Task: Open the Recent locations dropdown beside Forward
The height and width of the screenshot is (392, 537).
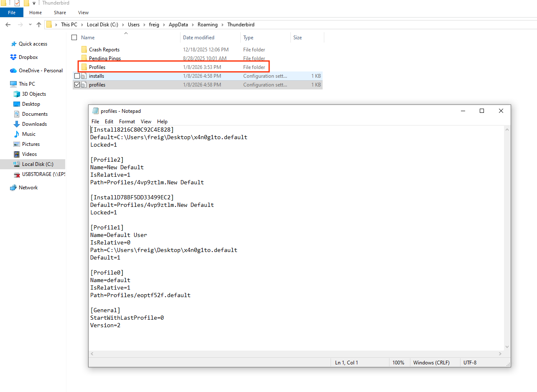Action: tap(30, 25)
